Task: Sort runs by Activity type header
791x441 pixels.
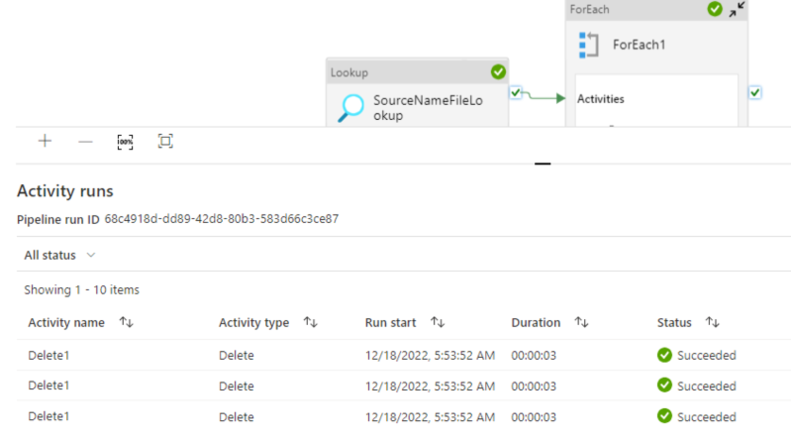Action: click(x=310, y=322)
